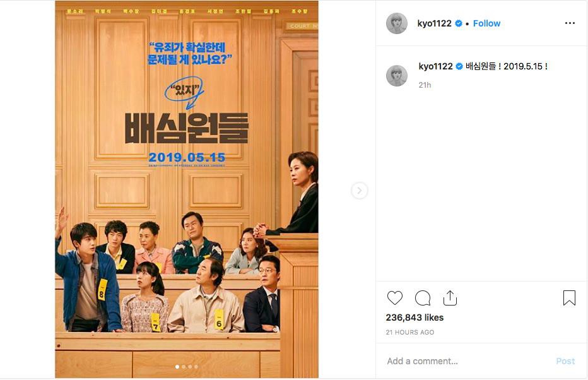Click the verified badge in the header
Screen dimensions: 588x380
[458, 23]
